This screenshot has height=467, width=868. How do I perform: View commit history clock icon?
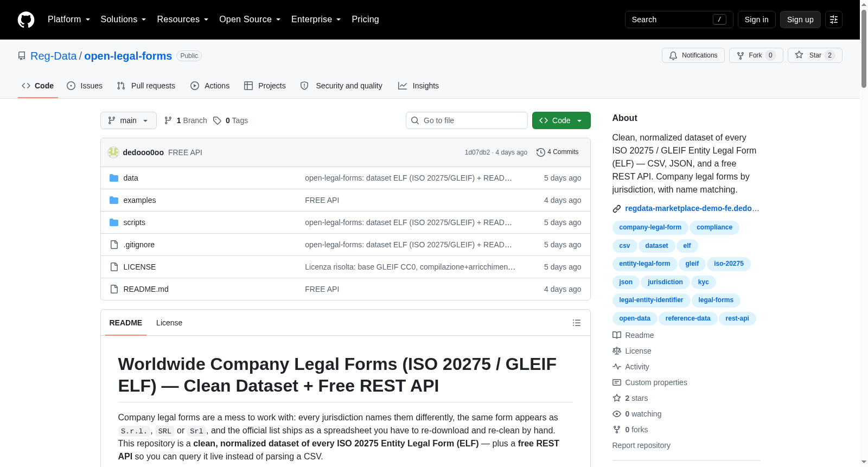[540, 152]
